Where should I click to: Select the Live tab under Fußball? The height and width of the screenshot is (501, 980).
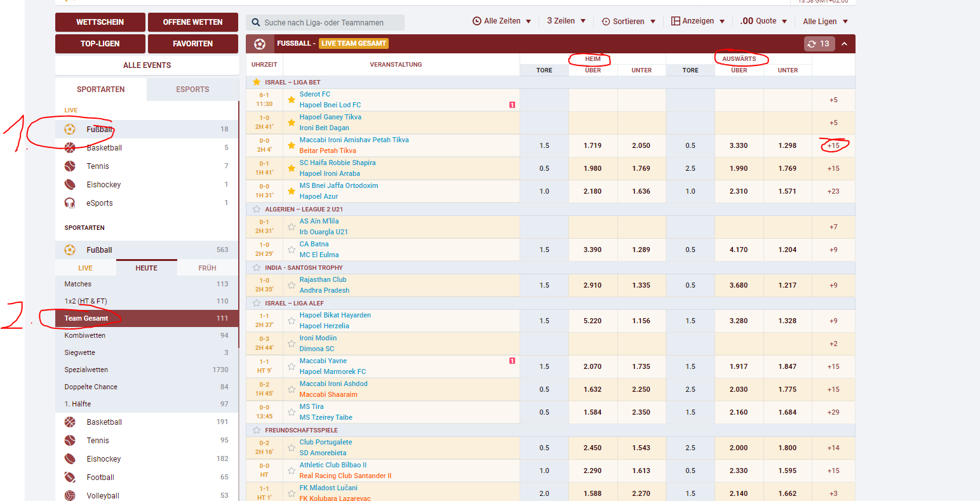pos(86,268)
